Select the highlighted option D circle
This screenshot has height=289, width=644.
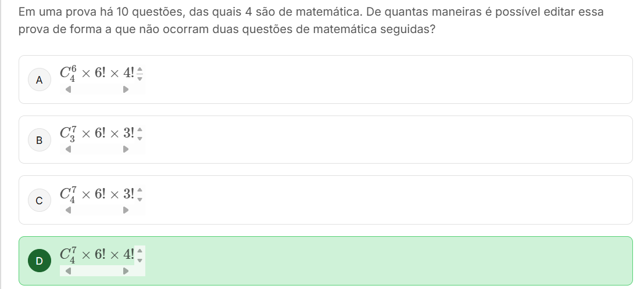point(40,261)
